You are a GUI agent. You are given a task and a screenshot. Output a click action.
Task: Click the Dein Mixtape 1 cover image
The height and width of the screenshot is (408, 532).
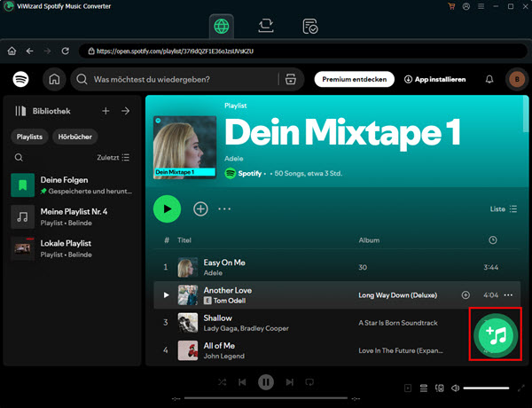pos(185,147)
